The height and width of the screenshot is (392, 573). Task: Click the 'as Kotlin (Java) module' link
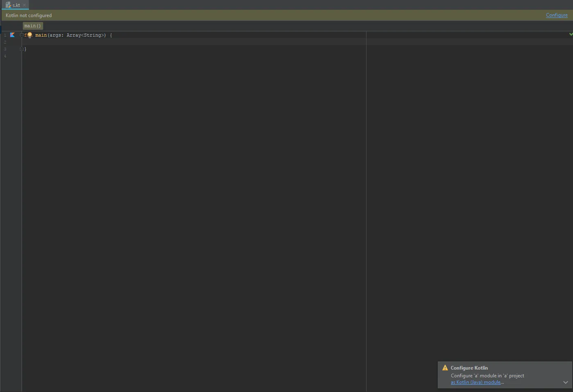(x=476, y=382)
